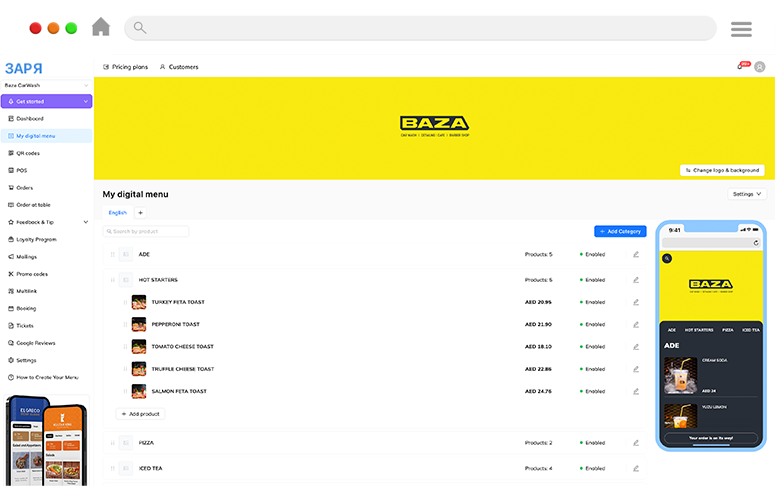Viewport: 775px width, 487px height.
Task: Click the notification bell icon
Action: [741, 66]
